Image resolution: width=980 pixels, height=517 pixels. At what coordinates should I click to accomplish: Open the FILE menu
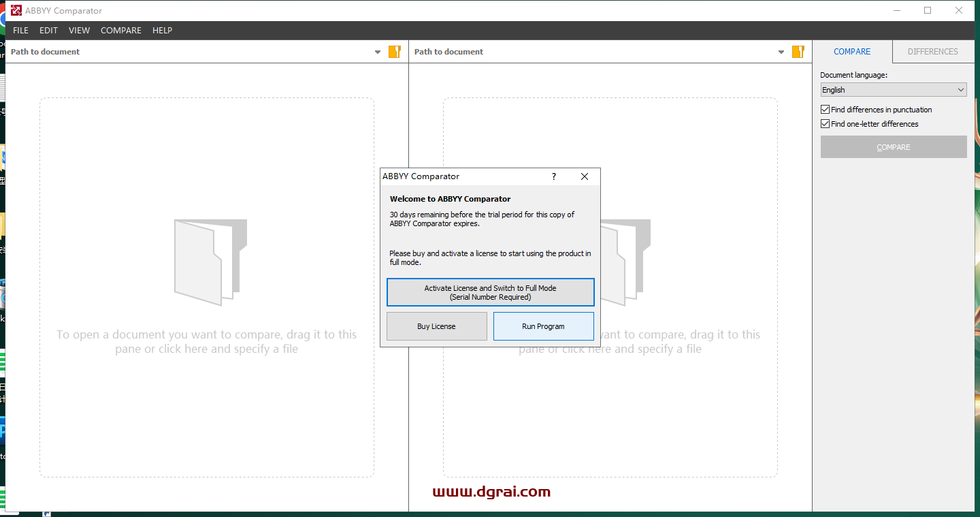(x=20, y=31)
